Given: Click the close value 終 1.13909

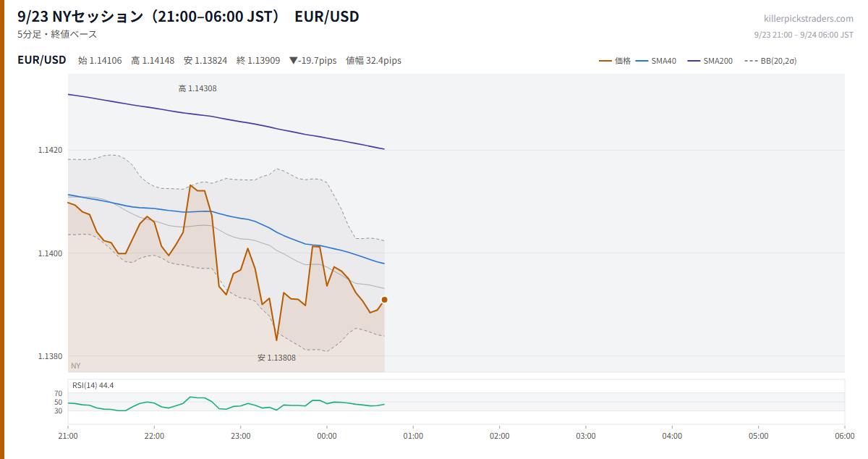Looking at the screenshot, I should coord(258,61).
